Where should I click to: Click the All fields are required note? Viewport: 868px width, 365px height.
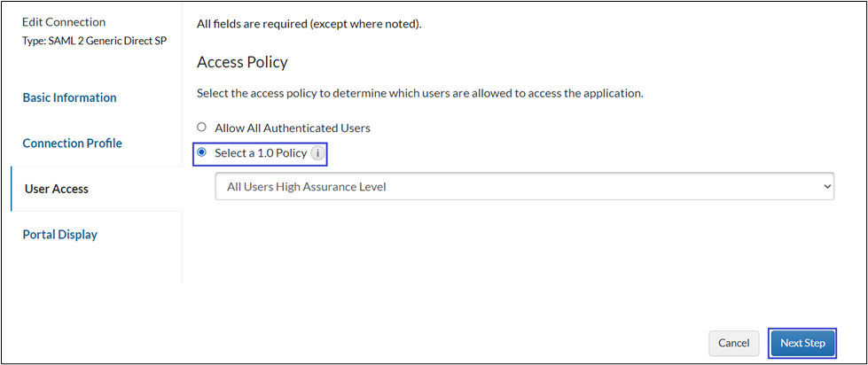point(309,23)
